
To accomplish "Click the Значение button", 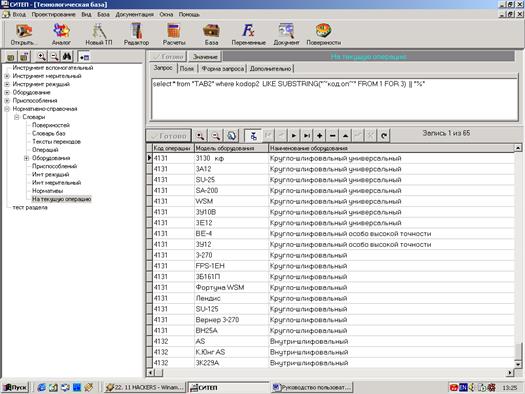I will pyautogui.click(x=205, y=57).
